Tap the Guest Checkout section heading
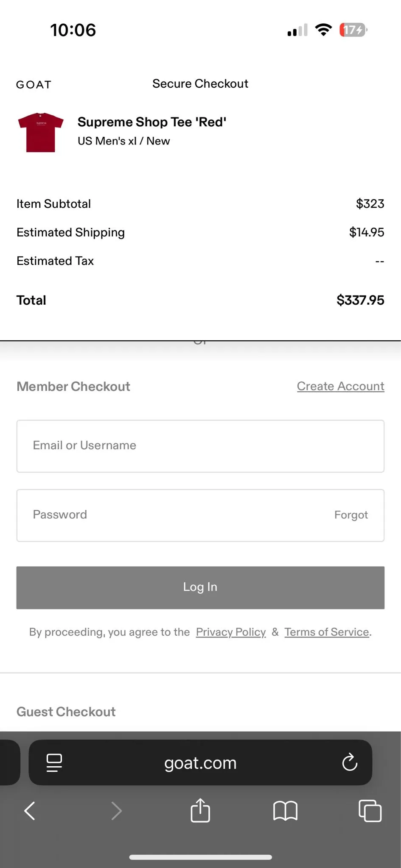 pos(66,712)
